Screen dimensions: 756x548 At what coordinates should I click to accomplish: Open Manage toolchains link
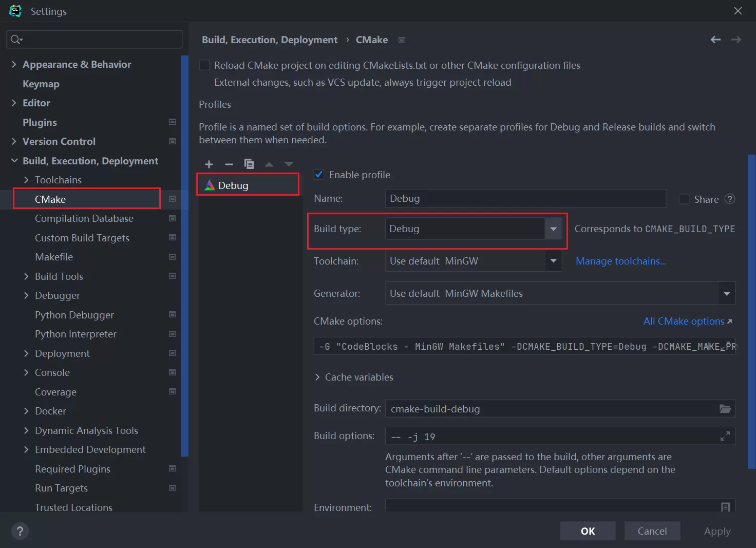click(620, 261)
